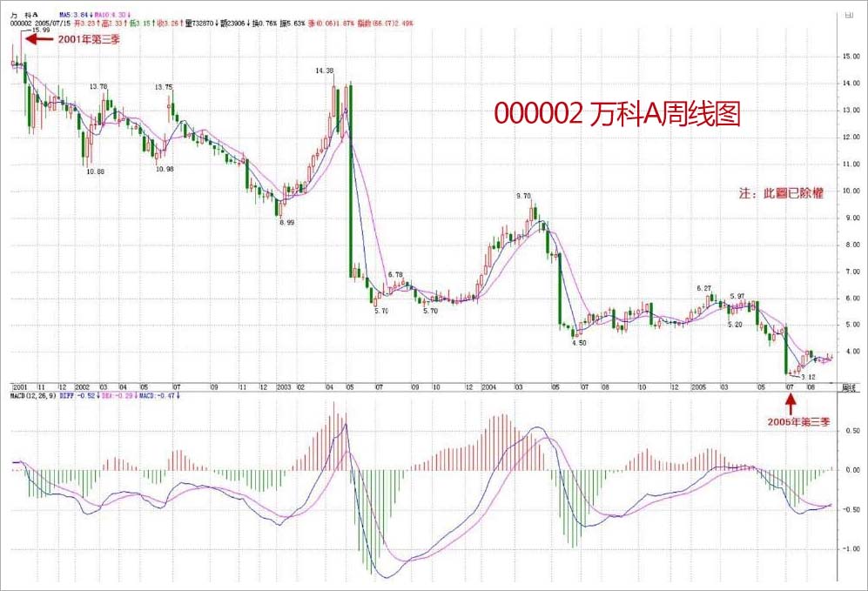
Task: Click the 3.12 lowest price label
Action: (x=807, y=377)
